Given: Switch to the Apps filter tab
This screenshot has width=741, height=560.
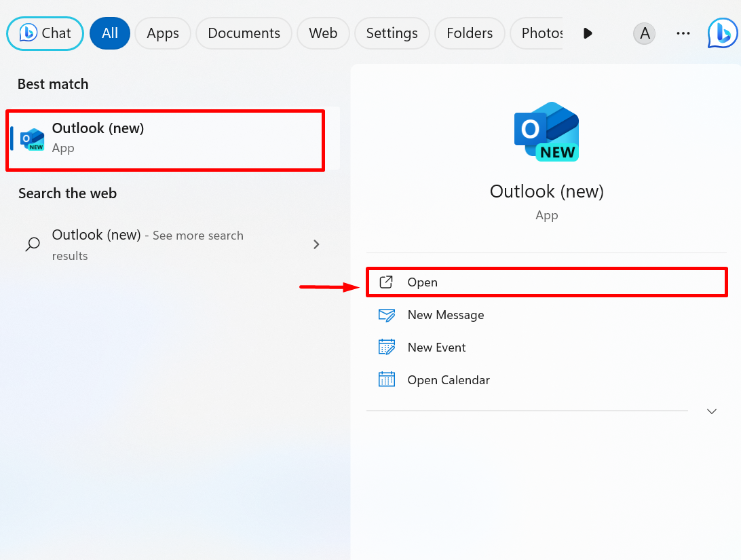Looking at the screenshot, I should (x=163, y=33).
